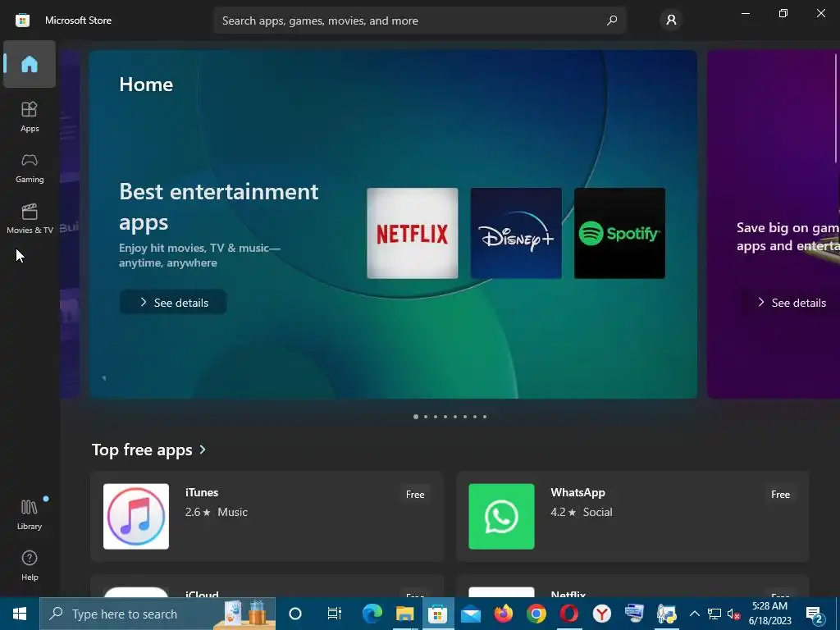Click the Microsoft Store taskbar icon
Viewport: 840px width, 630px height.
[438, 614]
